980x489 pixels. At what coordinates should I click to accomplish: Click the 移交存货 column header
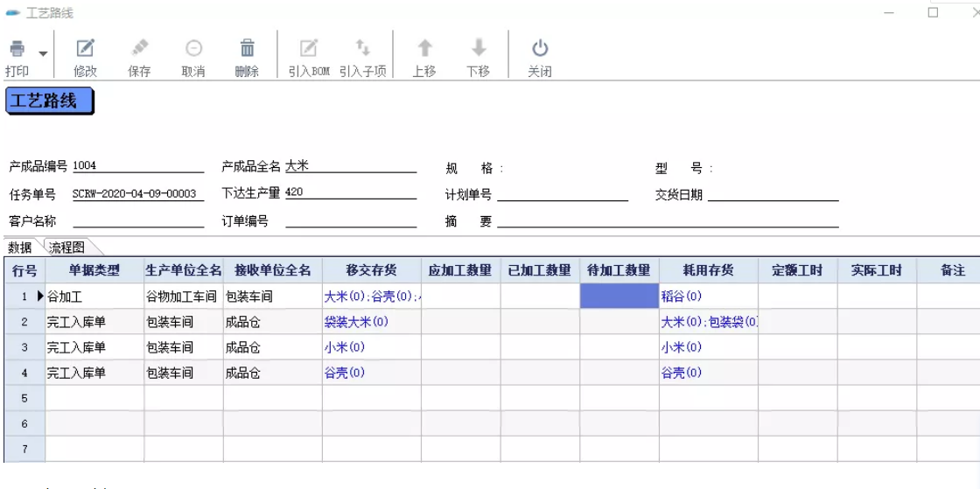click(372, 270)
